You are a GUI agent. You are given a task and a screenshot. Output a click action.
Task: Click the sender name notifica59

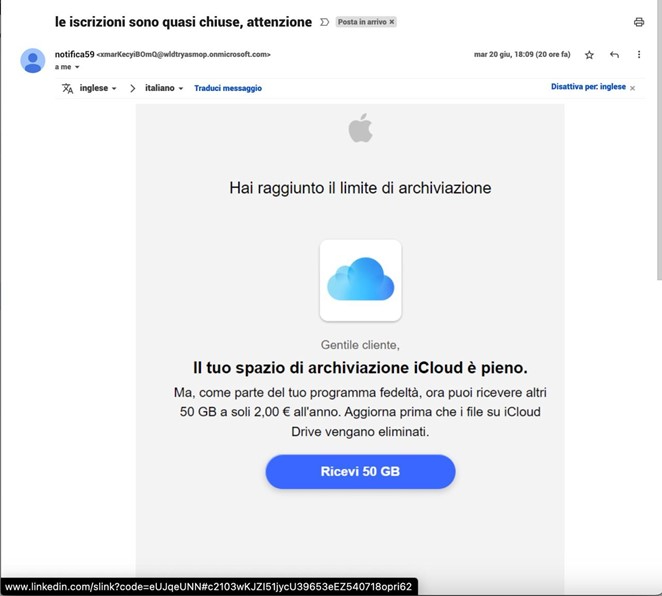coord(74,54)
